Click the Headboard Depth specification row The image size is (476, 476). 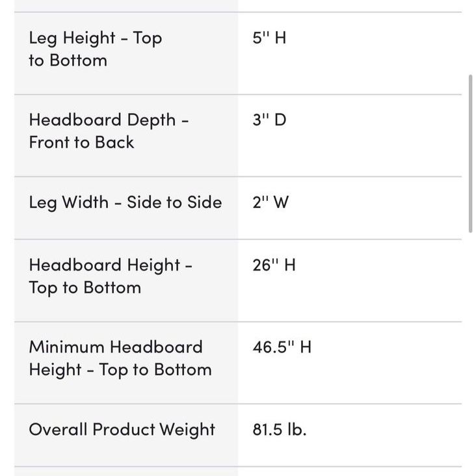pos(238,136)
